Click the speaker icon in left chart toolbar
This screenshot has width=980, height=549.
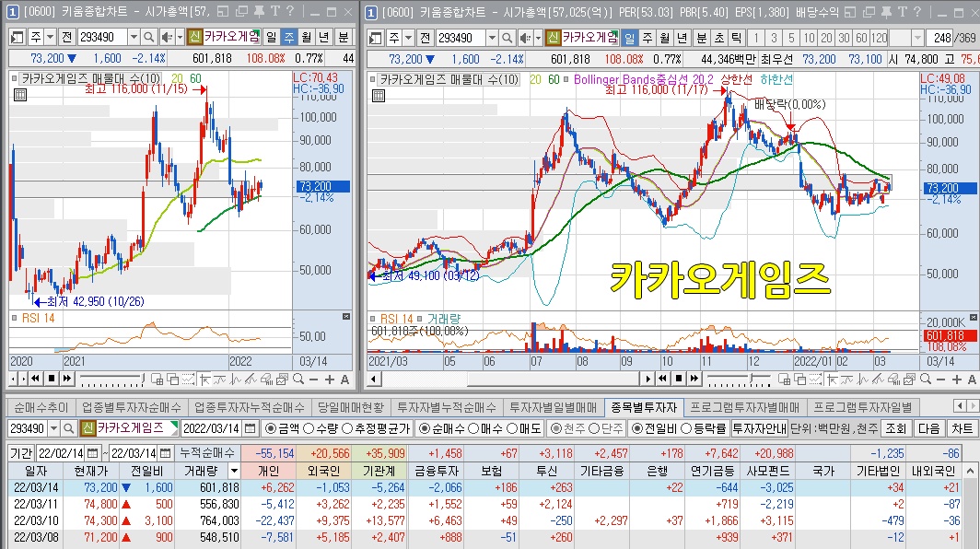pyautogui.click(x=166, y=38)
